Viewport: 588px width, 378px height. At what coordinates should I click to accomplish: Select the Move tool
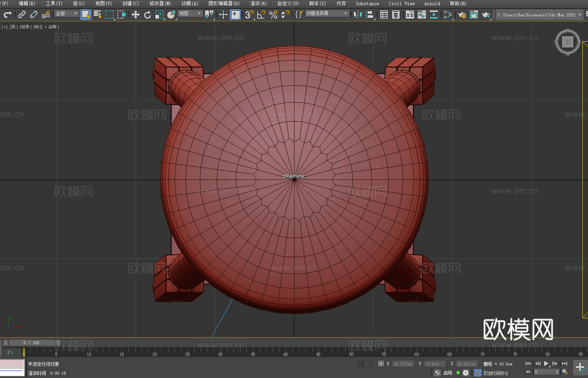(136, 15)
